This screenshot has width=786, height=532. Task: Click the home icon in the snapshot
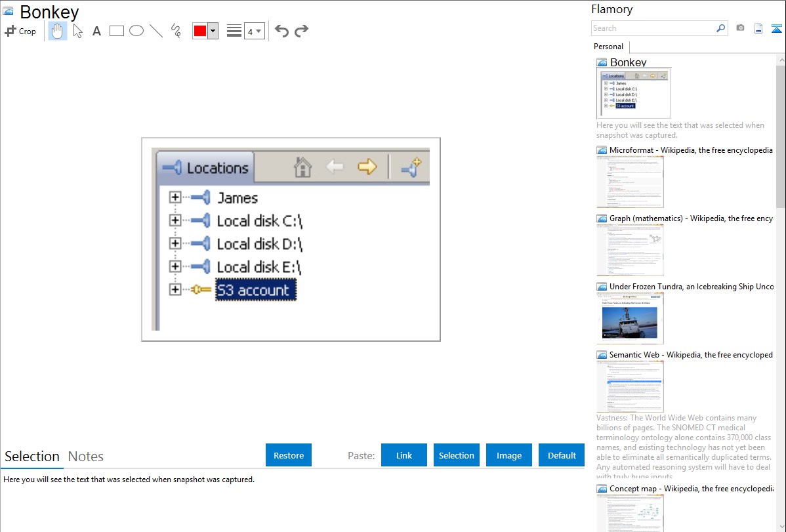coord(302,167)
